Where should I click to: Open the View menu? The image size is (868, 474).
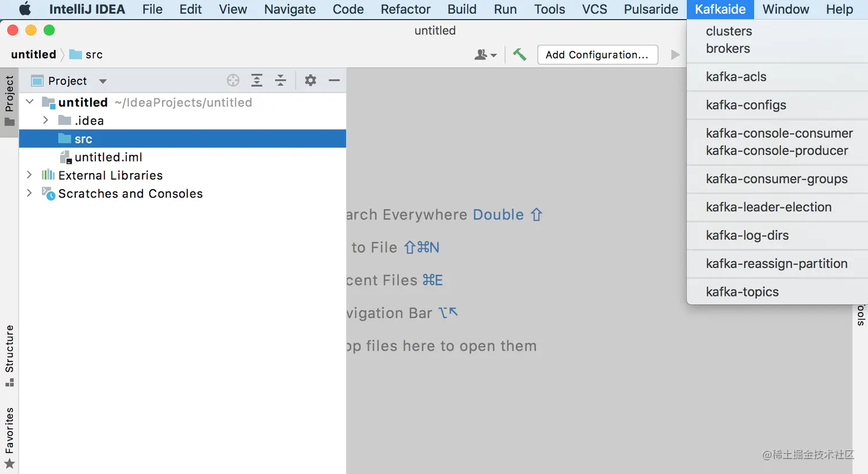tap(233, 9)
